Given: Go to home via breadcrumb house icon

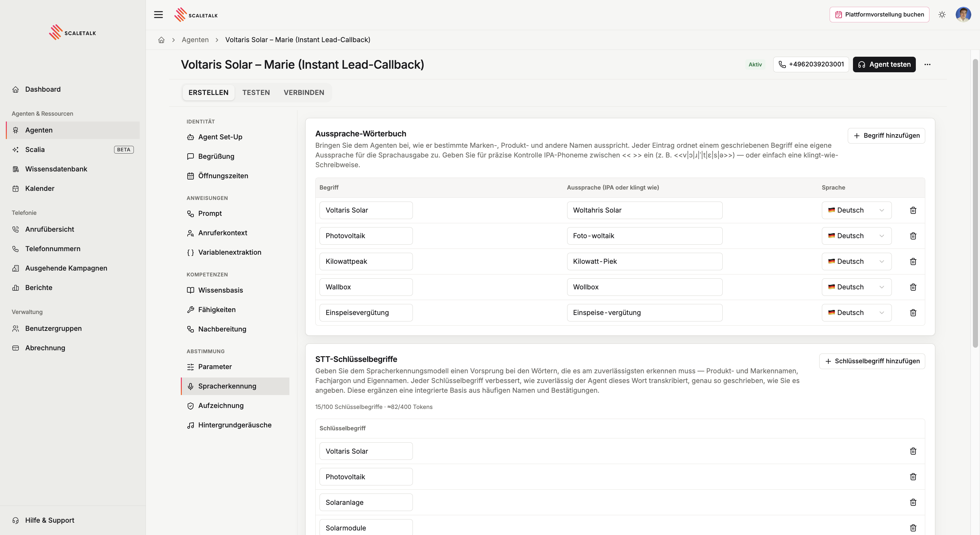Looking at the screenshot, I should (161, 40).
